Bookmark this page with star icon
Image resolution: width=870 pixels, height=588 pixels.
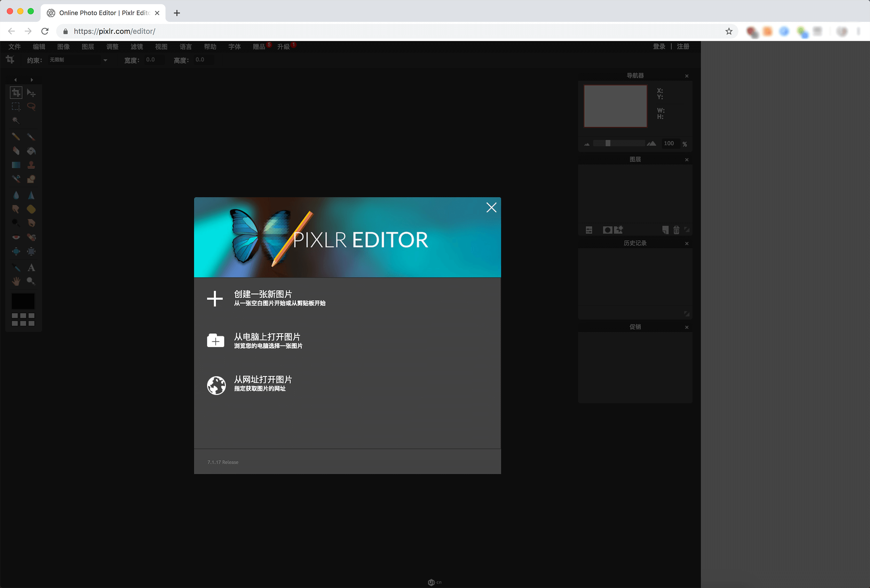pos(728,31)
